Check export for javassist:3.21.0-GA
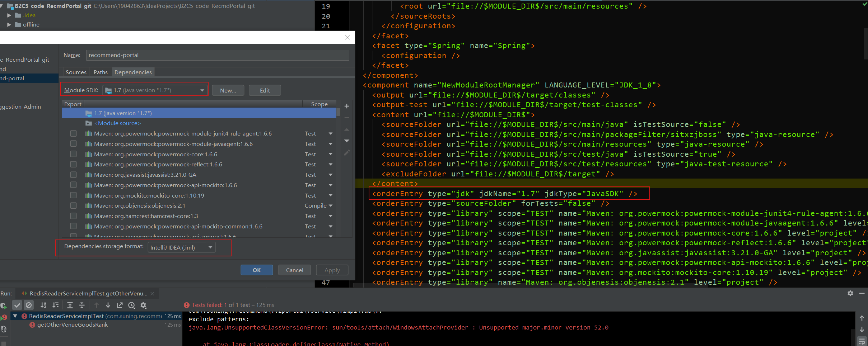Screen dimensions: 868x346 click(74, 175)
